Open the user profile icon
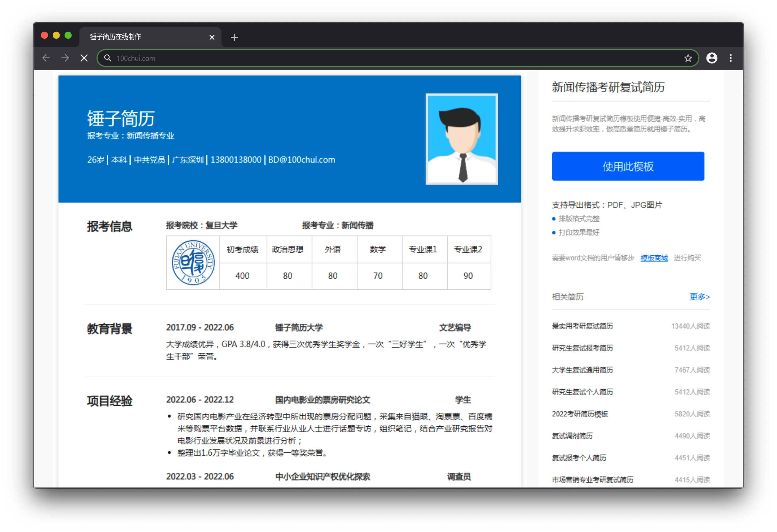 click(x=712, y=58)
